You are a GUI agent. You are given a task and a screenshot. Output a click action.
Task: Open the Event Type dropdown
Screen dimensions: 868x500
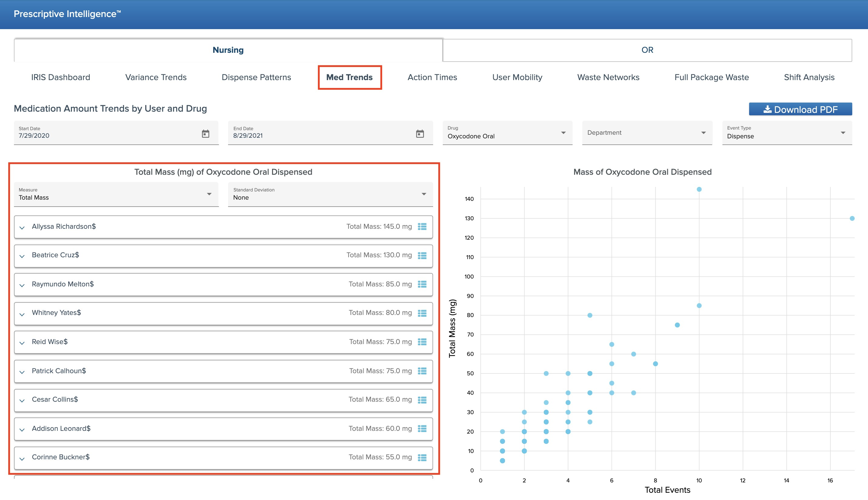pyautogui.click(x=786, y=133)
